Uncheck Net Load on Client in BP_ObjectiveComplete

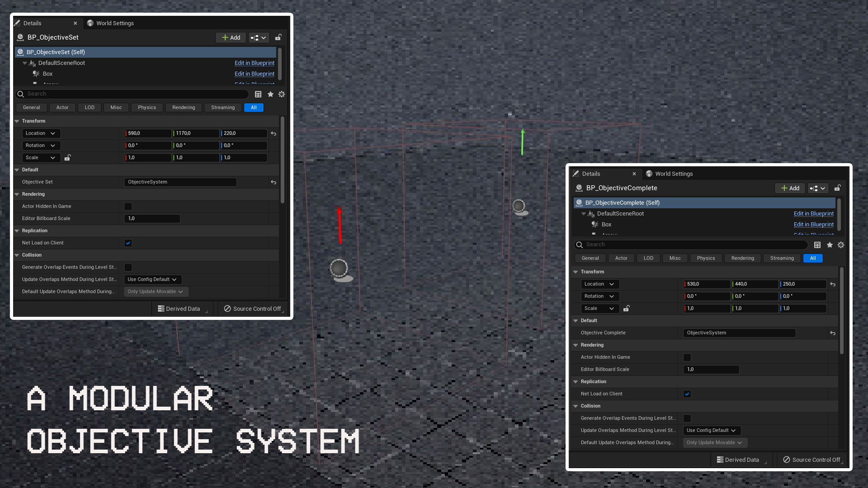(687, 394)
